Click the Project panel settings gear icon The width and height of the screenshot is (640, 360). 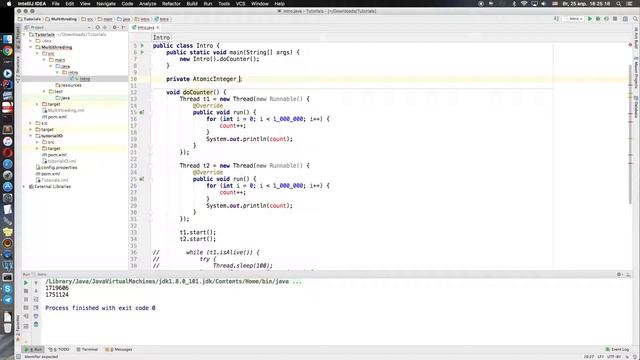click(x=115, y=27)
